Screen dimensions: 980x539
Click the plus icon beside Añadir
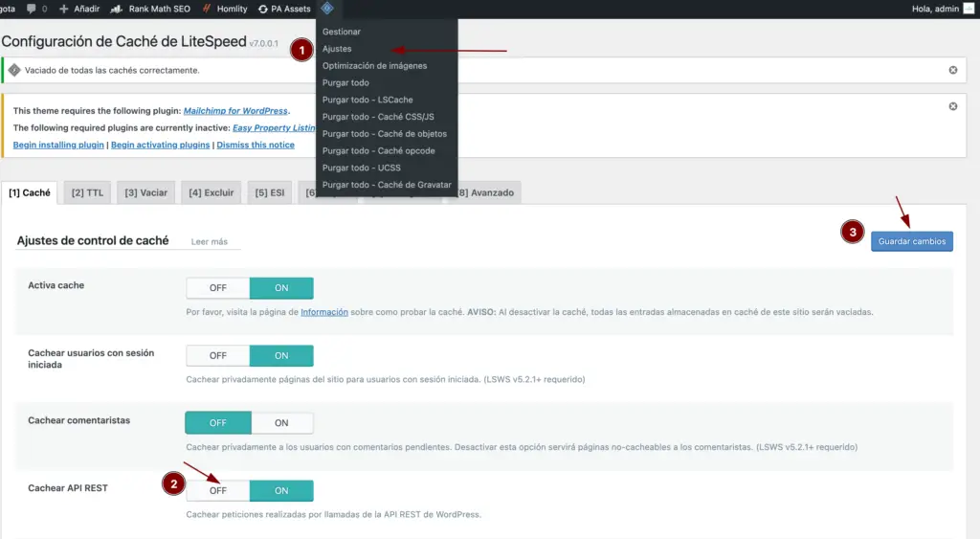63,9
